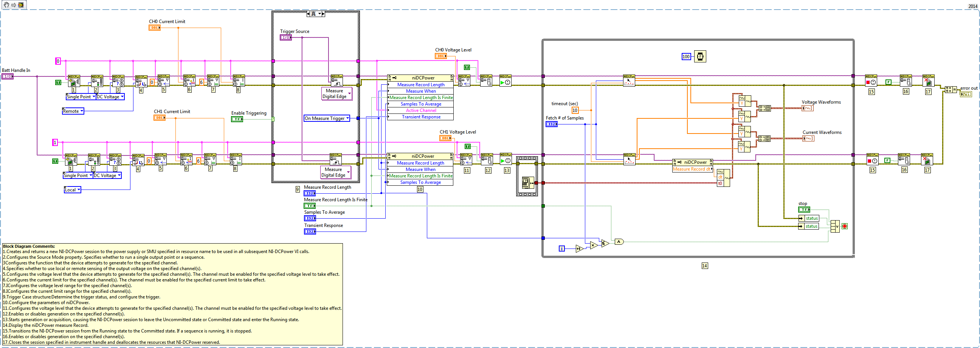This screenshot has height=348, width=980.
Task: Toggle the False constant before lower VI 16
Action: [887, 160]
